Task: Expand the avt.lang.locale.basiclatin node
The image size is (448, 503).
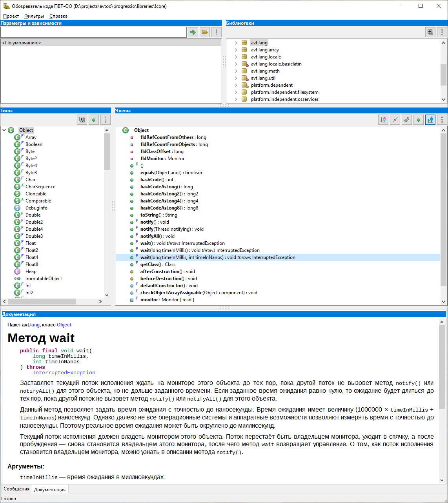Action: [x=236, y=64]
